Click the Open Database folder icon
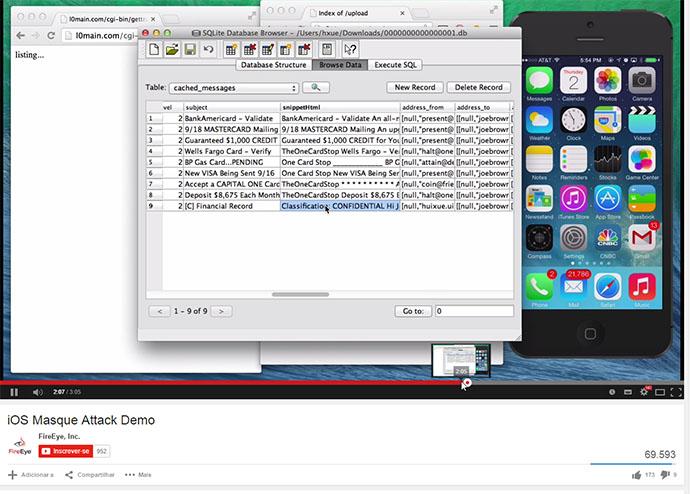The height and width of the screenshot is (494, 690). tap(172, 49)
